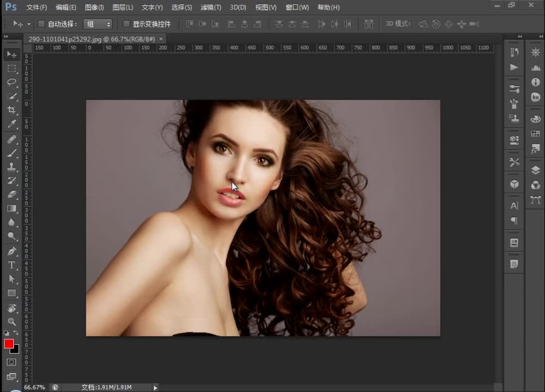
Task: Enable the 自动选择 checkbox
Action: pos(41,24)
